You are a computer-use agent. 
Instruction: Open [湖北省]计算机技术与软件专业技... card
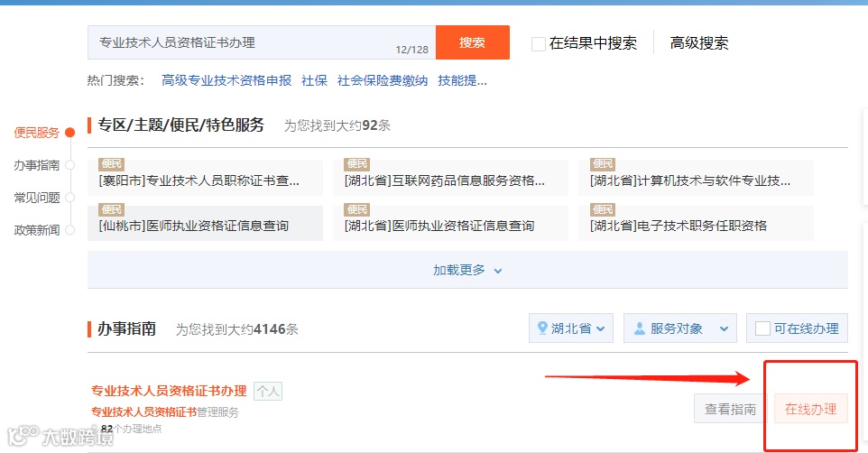696,177
